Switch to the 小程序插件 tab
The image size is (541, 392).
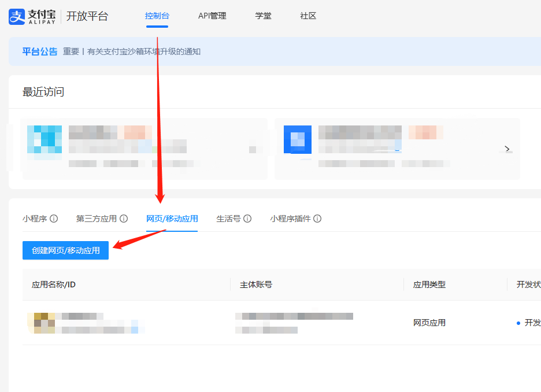click(x=290, y=219)
